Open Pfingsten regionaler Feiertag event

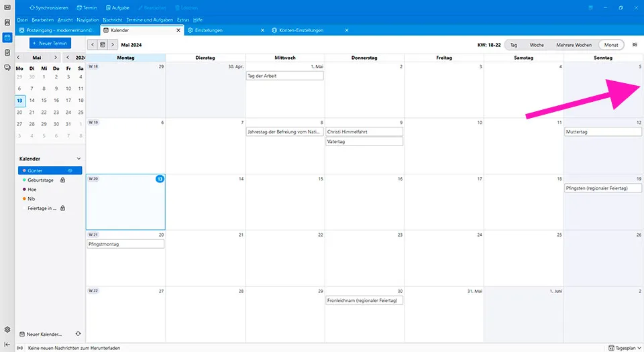click(x=603, y=188)
